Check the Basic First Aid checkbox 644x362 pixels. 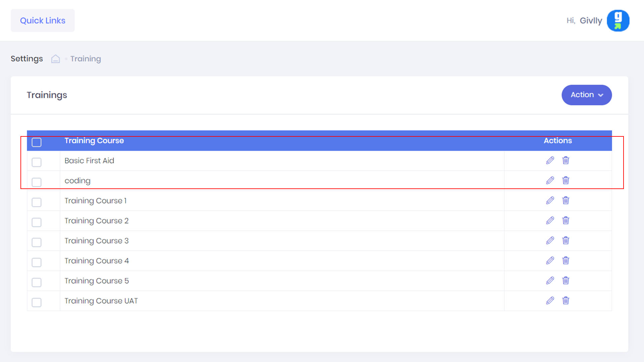37,163
